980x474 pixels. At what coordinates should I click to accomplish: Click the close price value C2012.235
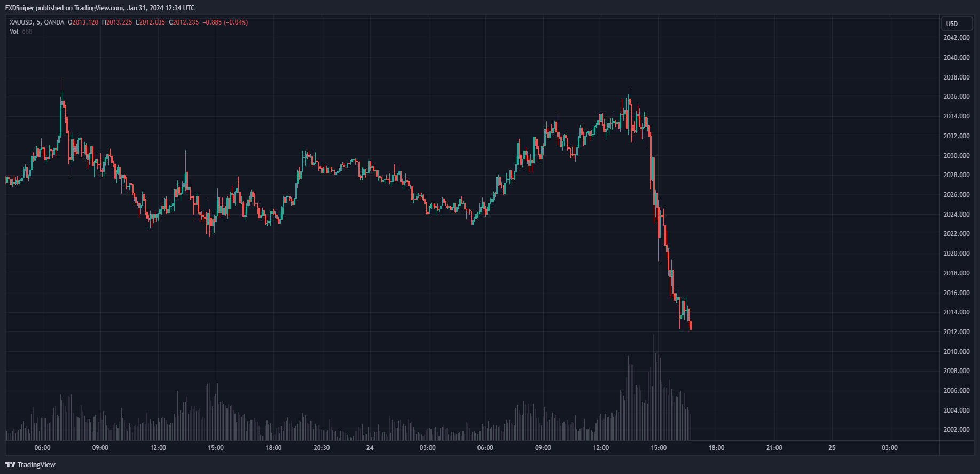(x=184, y=22)
